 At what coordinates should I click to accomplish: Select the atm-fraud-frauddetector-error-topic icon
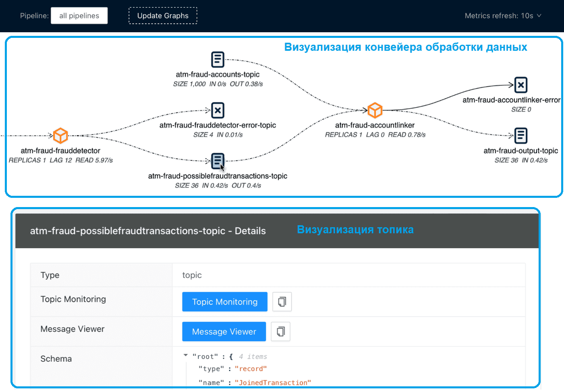point(218,110)
